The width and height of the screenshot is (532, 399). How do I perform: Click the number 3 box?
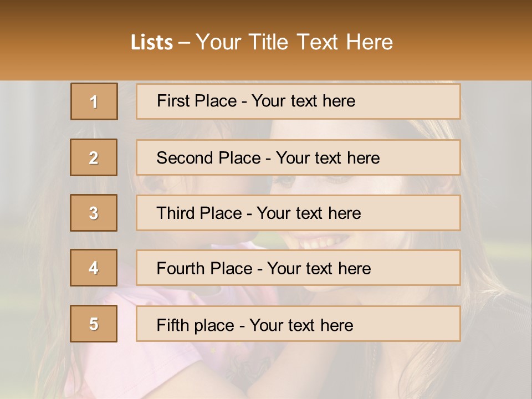pyautogui.click(x=94, y=213)
